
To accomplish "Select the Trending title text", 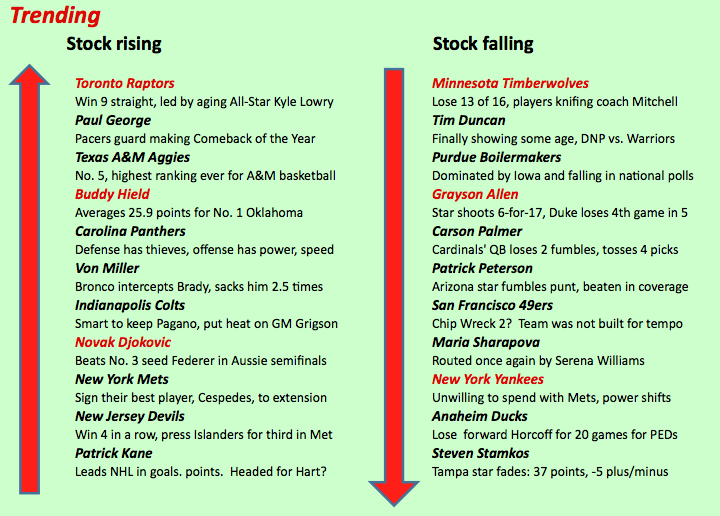I will pos(55,15).
